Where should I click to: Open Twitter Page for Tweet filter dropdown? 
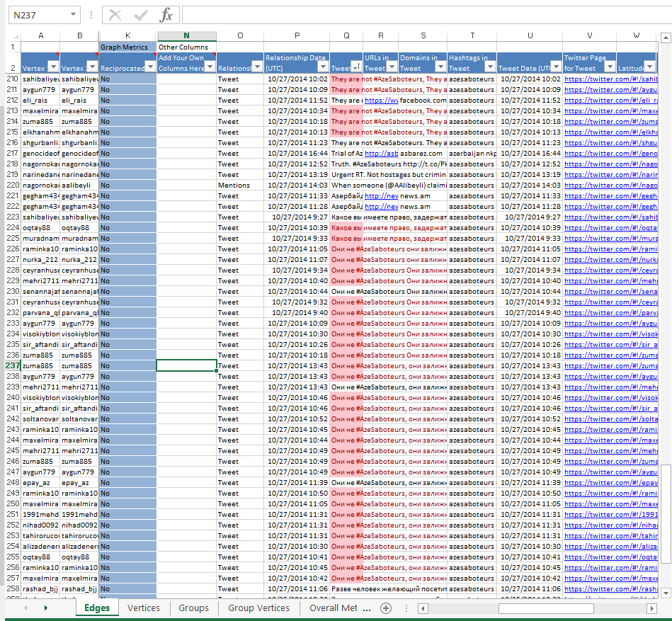click(610, 67)
